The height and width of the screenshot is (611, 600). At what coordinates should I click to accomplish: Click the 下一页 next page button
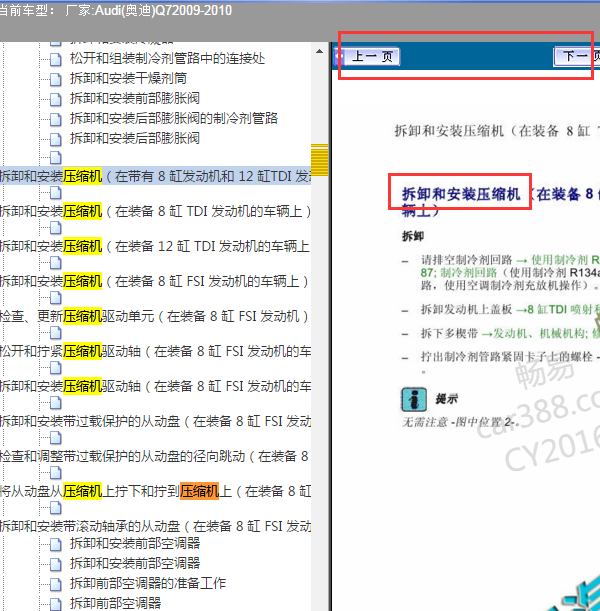[577, 57]
